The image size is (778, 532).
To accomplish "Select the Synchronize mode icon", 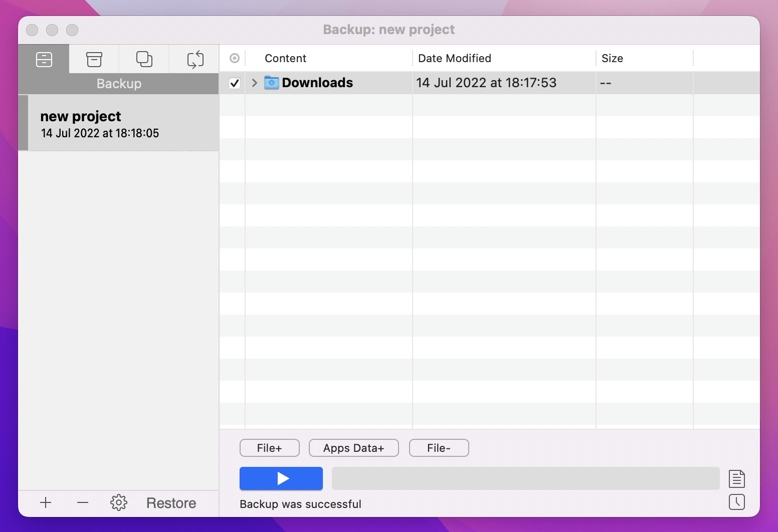I will (x=194, y=59).
